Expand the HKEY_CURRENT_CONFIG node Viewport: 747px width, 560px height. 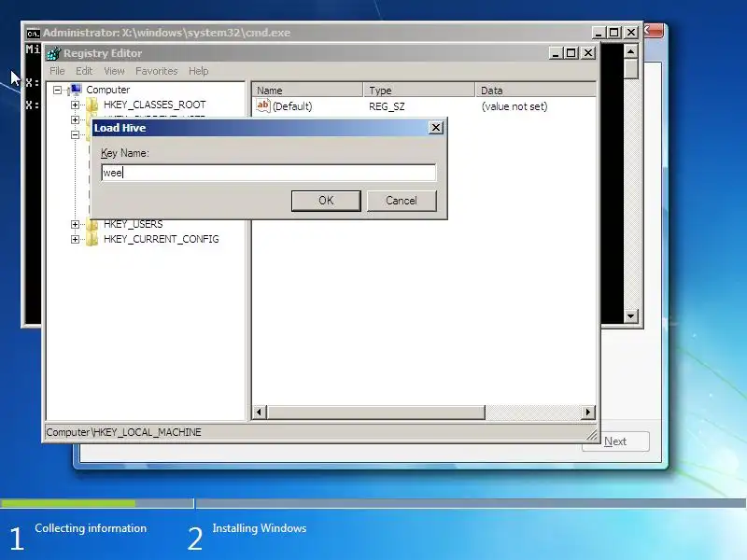[x=75, y=239]
